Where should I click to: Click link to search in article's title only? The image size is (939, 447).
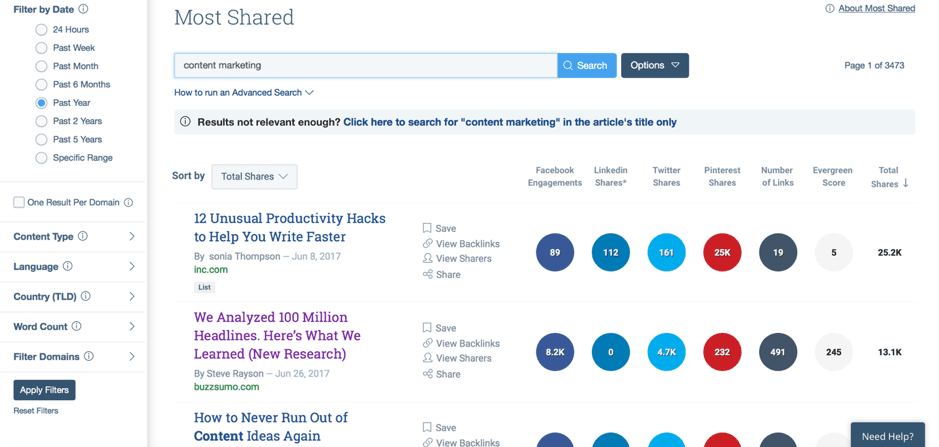click(510, 122)
